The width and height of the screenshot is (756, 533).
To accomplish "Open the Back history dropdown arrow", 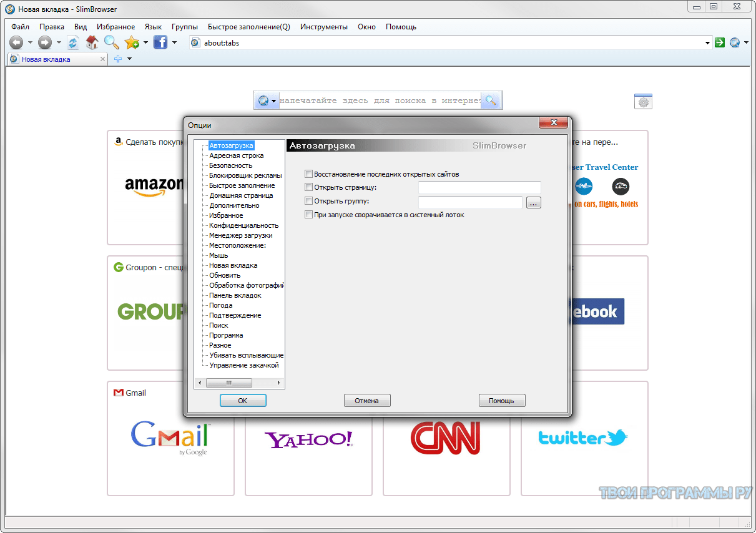I will coord(31,42).
